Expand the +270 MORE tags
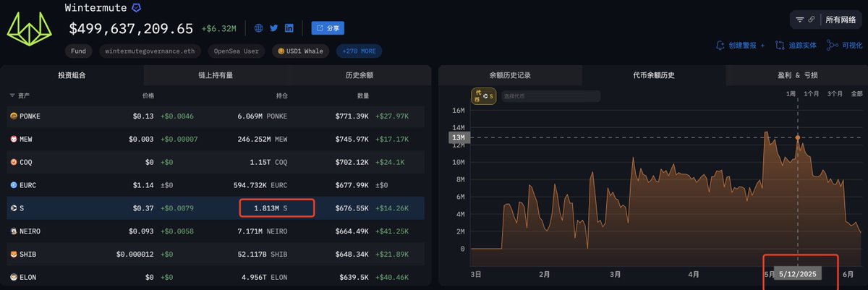Screen dimensions: 868x290 coord(359,51)
